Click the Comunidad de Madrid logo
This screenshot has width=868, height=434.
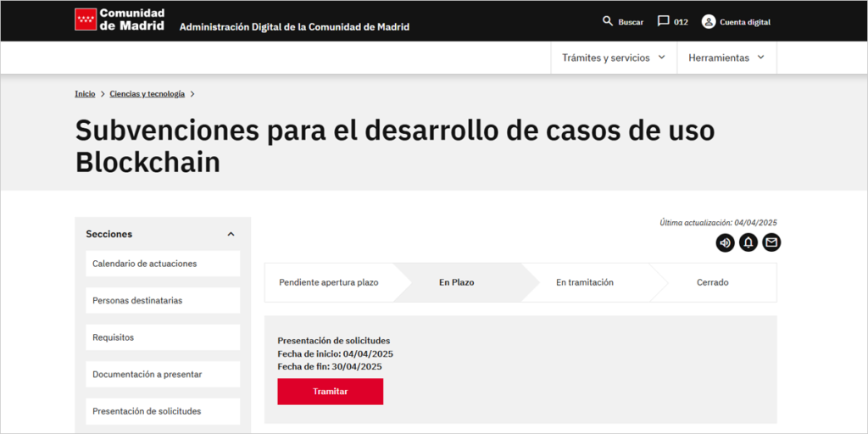tap(120, 19)
